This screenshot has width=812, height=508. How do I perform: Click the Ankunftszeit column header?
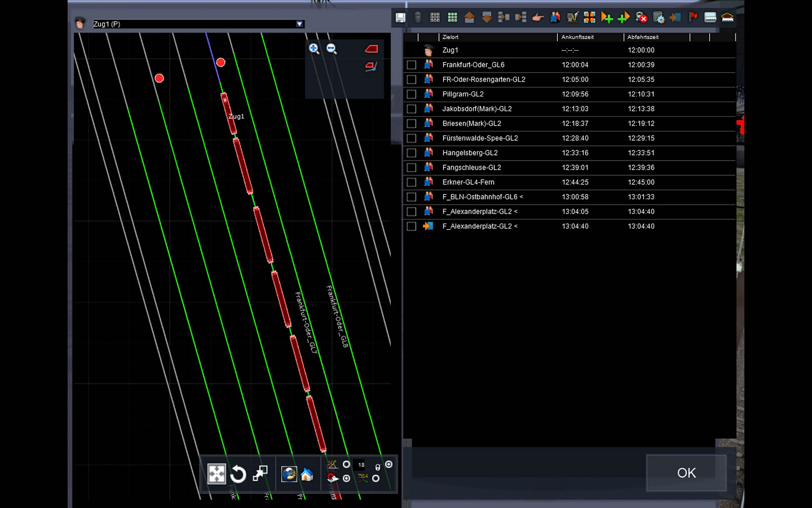tap(578, 37)
